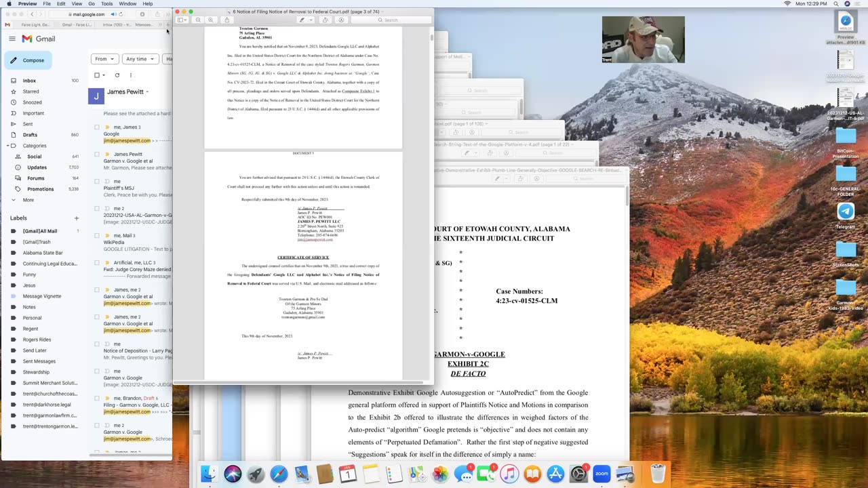Open the From filter dropdown
This screenshot has width=868, height=488.
click(x=105, y=59)
